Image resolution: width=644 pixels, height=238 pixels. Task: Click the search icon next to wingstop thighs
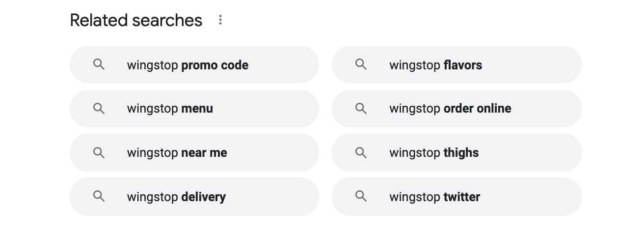[361, 152]
